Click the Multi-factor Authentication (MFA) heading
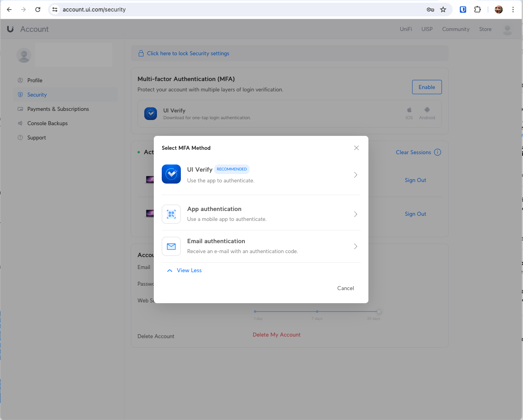Screen dimensions: 523x420 pyautogui.click(x=186, y=79)
